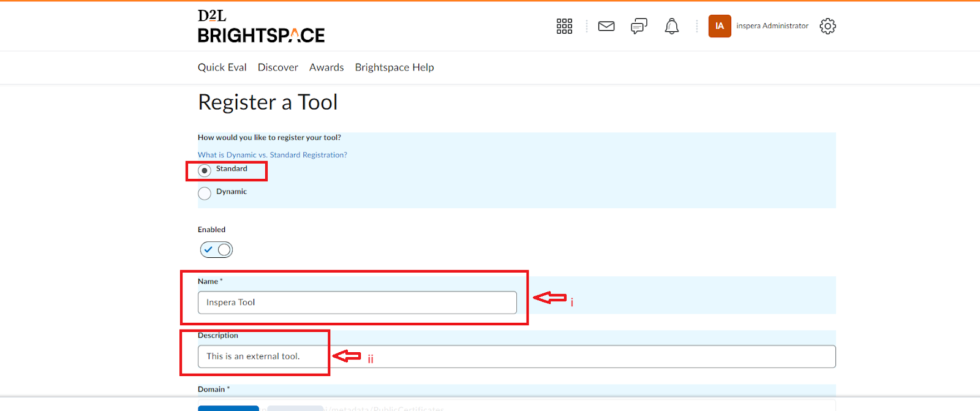
Task: Open update alerts bell icon
Action: coord(672,26)
